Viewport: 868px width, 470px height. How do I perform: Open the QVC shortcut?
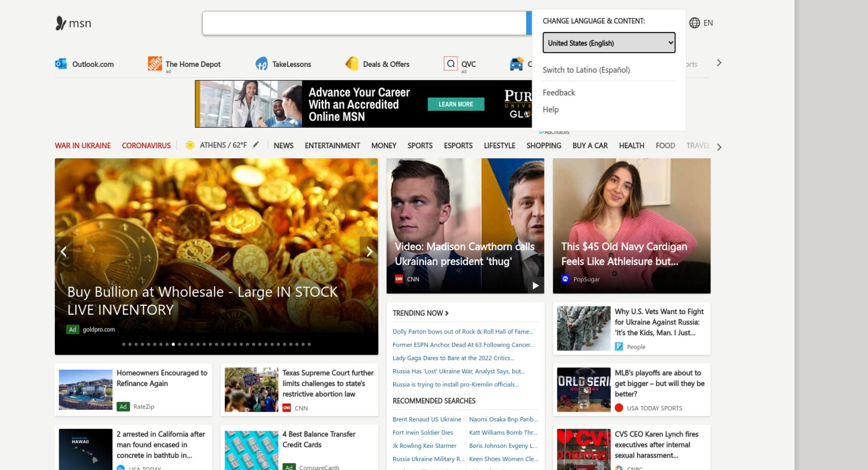(460, 64)
